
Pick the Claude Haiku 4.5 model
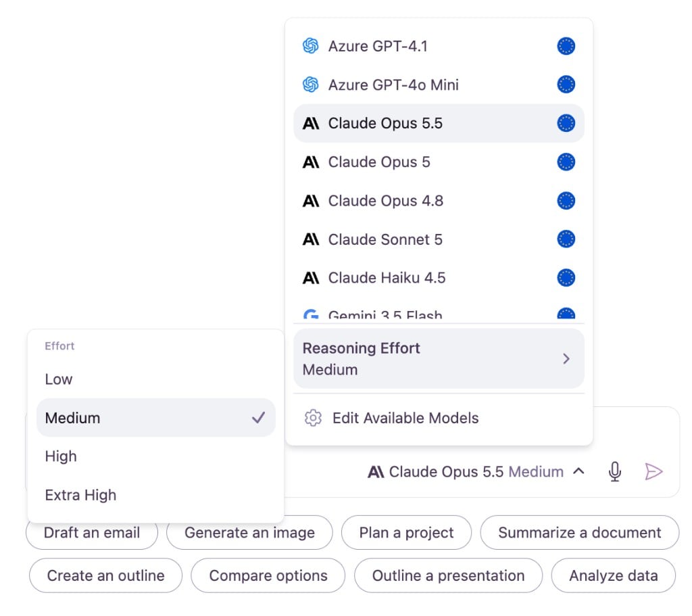[x=439, y=278]
